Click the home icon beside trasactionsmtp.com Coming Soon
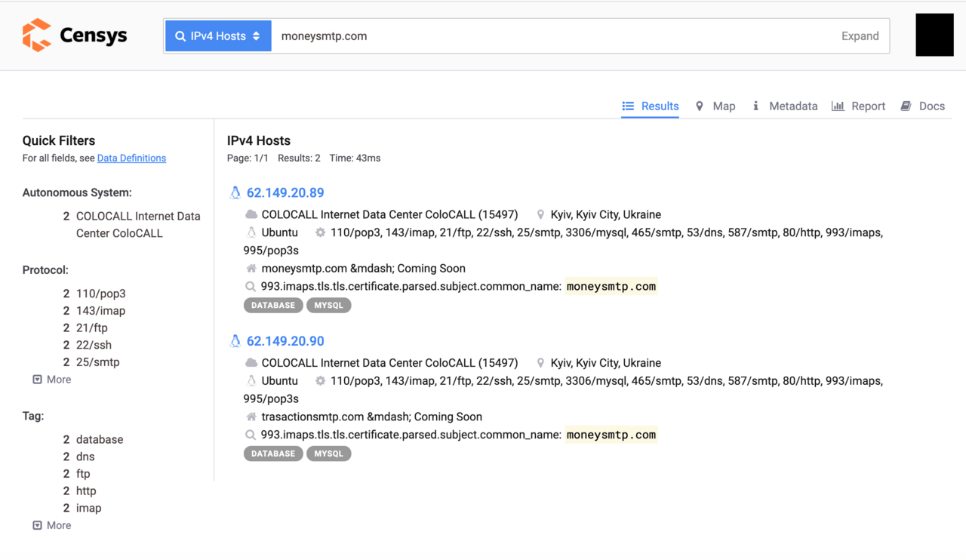 tap(251, 417)
